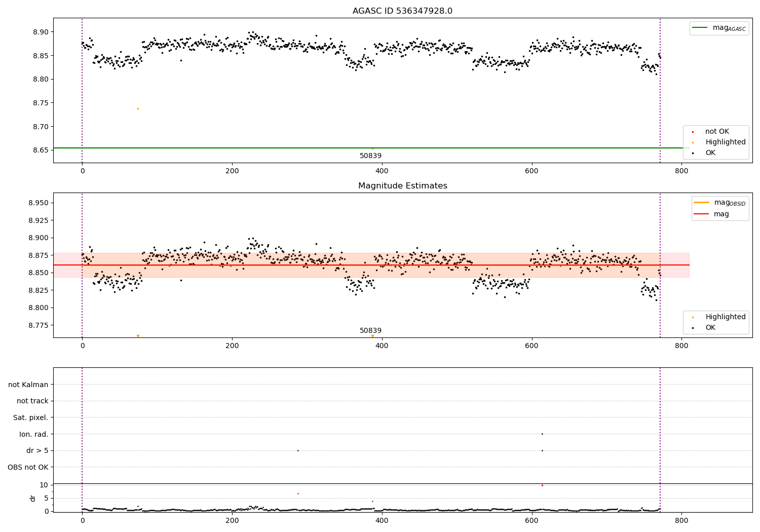Click the 'Magnitude Estimates' plot title

click(x=402, y=186)
